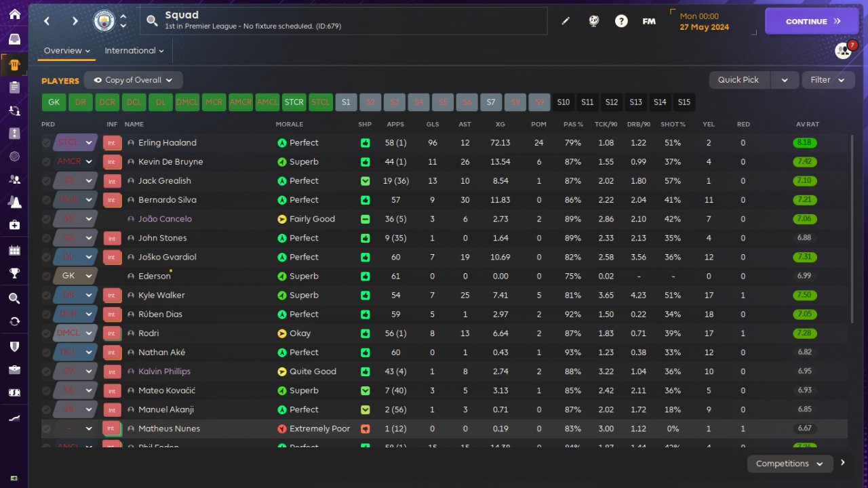Open Rodri's DMCL position dropdown
The height and width of the screenshot is (488, 868).
(x=76, y=333)
